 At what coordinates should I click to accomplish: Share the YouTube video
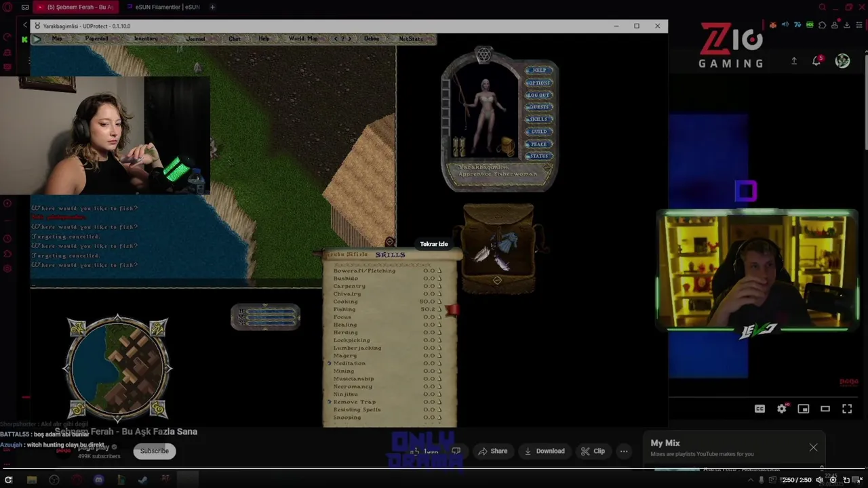click(x=492, y=451)
